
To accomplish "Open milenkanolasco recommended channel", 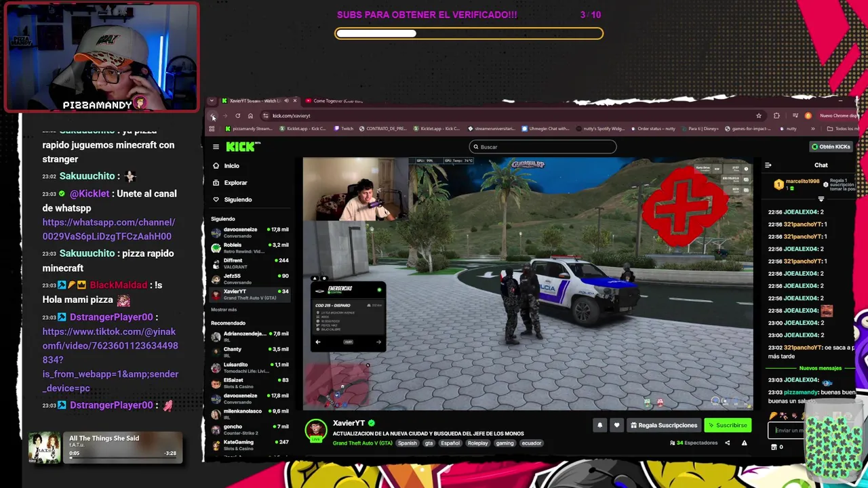I will [250, 414].
